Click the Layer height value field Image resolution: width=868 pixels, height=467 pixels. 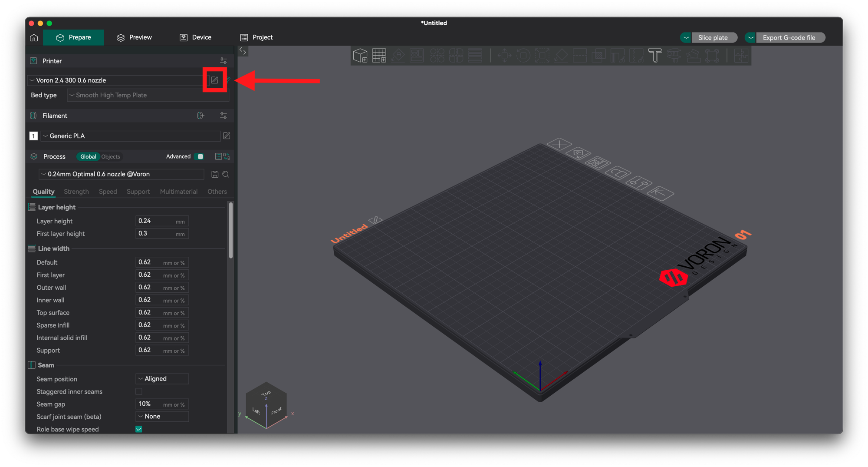tap(162, 221)
